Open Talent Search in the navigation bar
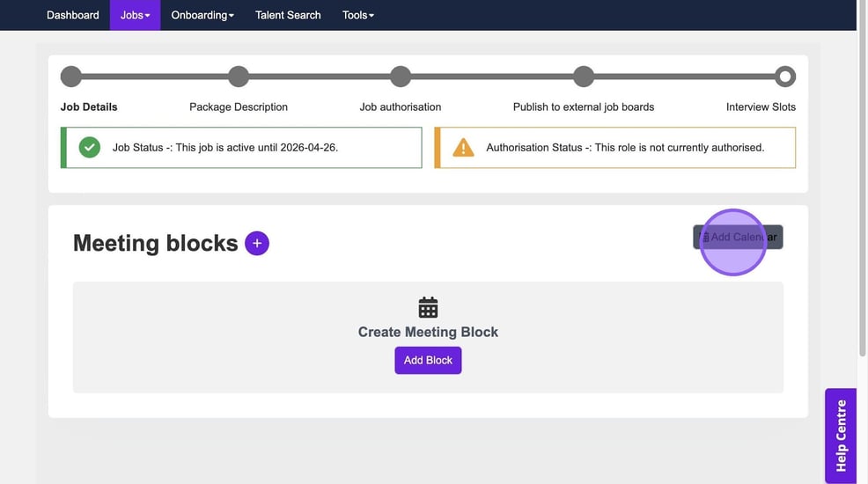 point(288,15)
